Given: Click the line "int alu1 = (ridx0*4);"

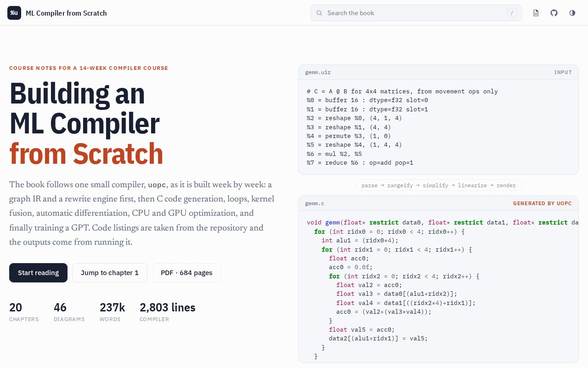Looking at the screenshot, I should pos(360,240).
